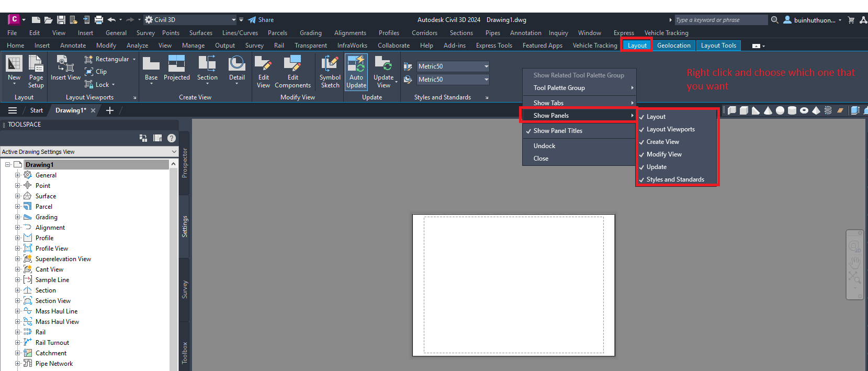Open the upper Metric50 dropdown
This screenshot has width=868, height=371.
[486, 66]
